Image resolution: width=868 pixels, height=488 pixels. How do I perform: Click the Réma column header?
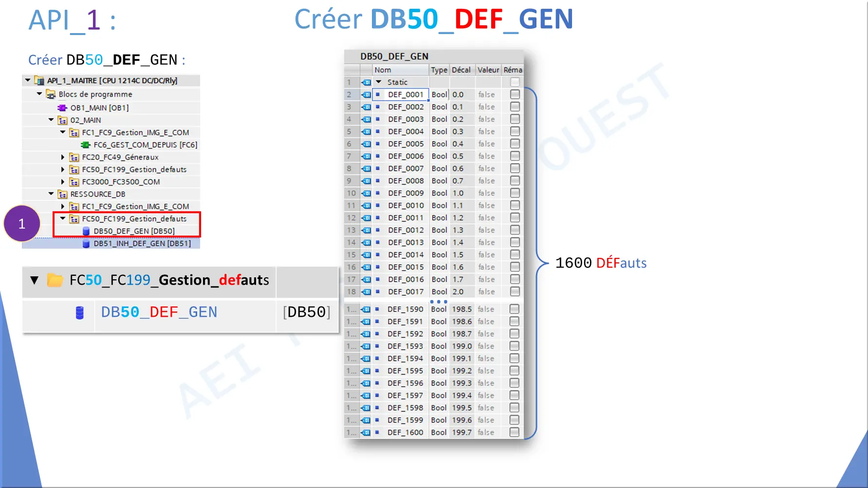[x=513, y=70]
